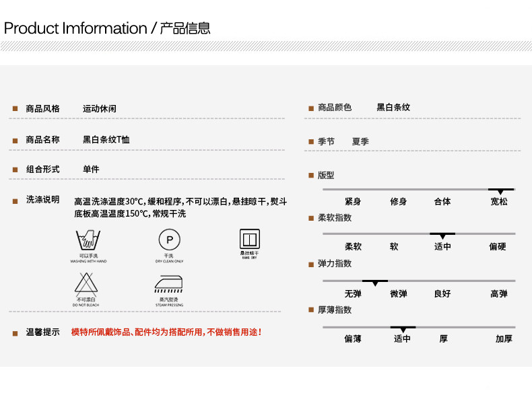
Task: Click the hand wash care icon
Action: click(x=88, y=240)
